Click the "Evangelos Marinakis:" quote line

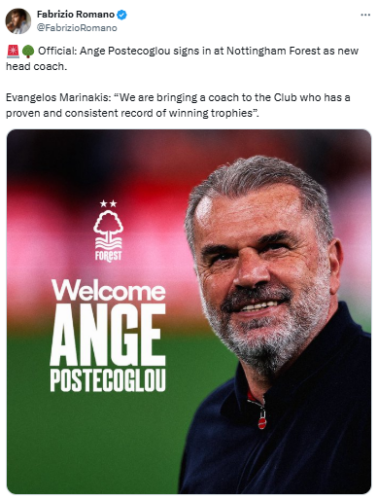pos(178,98)
